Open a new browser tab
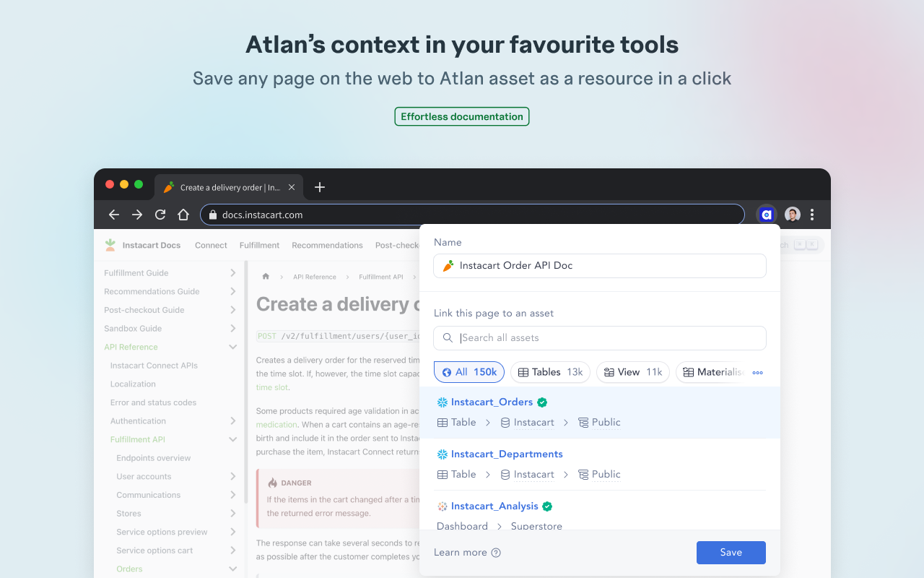 pos(320,187)
